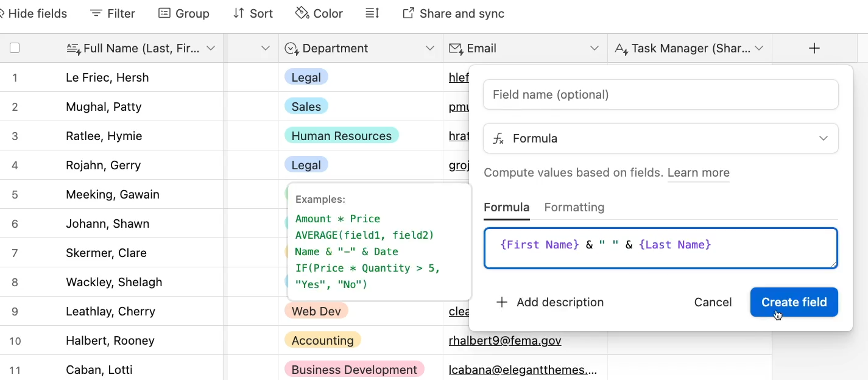Open the Learn more link
868x380 pixels.
pos(698,172)
